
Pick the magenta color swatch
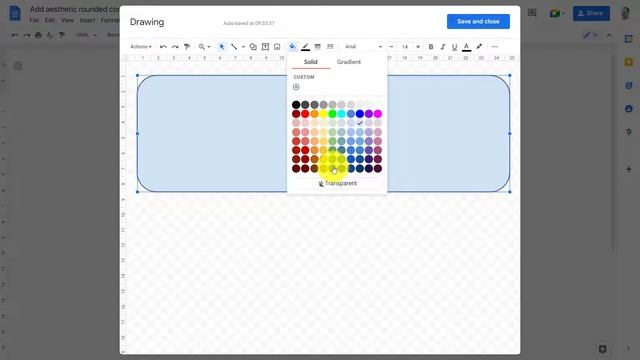(378, 113)
